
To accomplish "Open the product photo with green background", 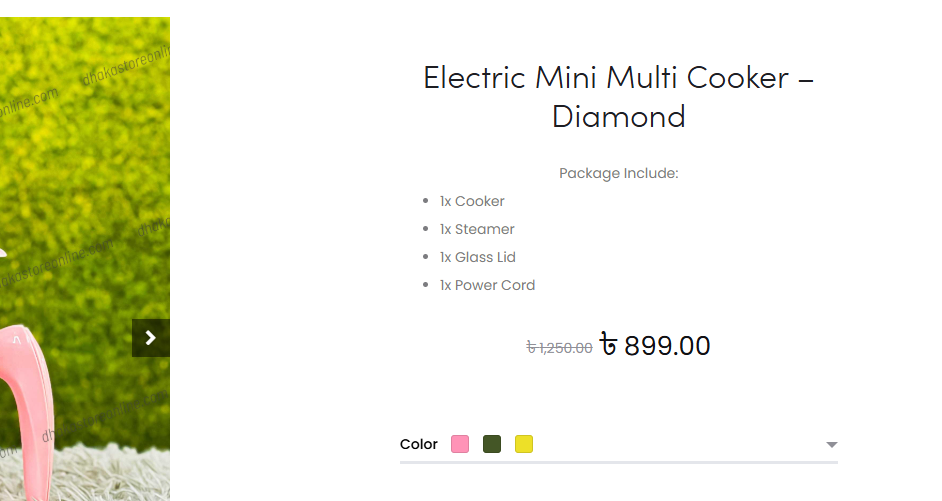I will click(85, 259).
